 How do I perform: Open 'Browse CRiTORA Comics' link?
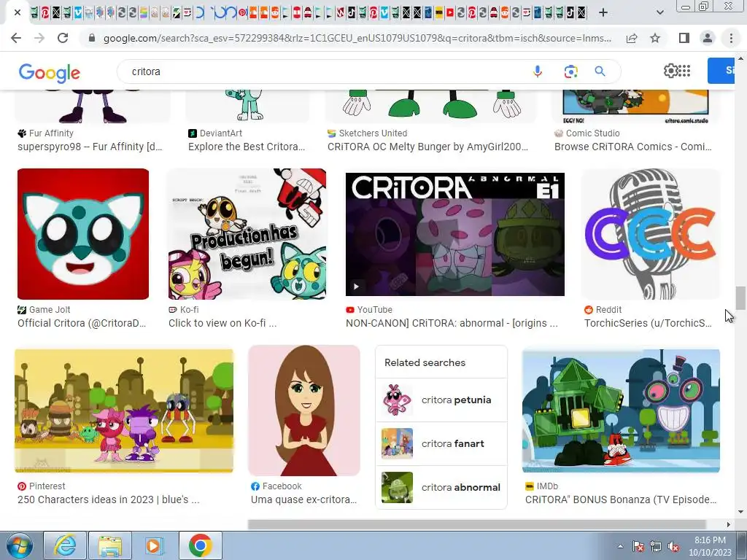tap(633, 147)
